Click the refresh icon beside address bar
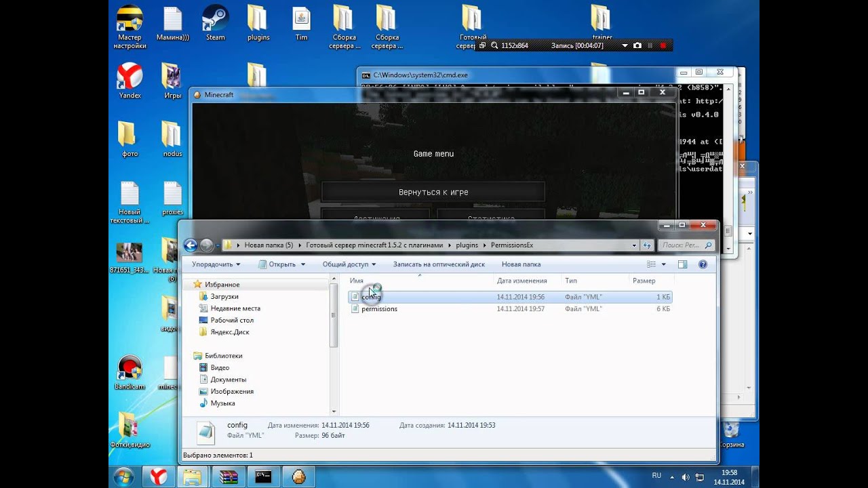The image size is (868, 488). 648,245
